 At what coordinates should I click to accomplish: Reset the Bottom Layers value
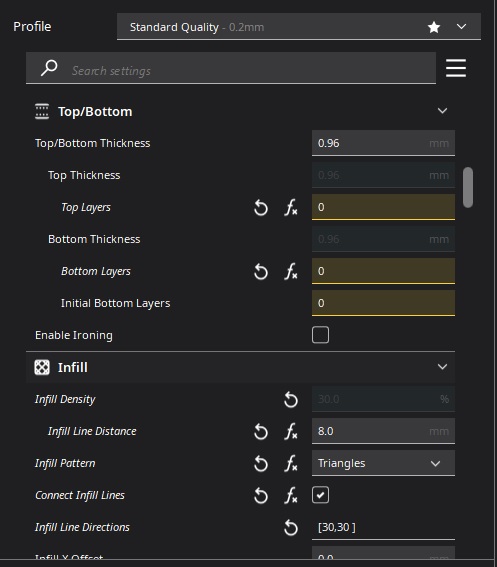pos(260,272)
